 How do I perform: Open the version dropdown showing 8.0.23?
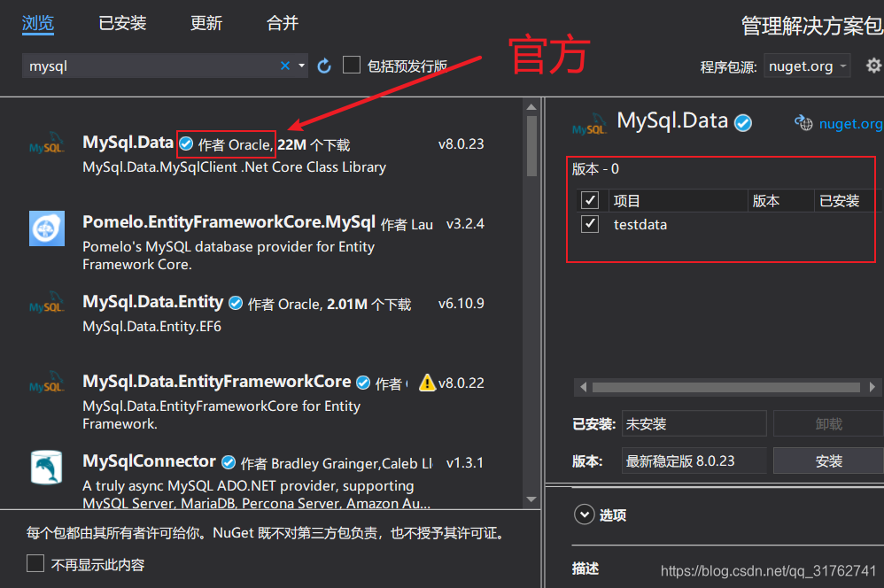pos(694,460)
